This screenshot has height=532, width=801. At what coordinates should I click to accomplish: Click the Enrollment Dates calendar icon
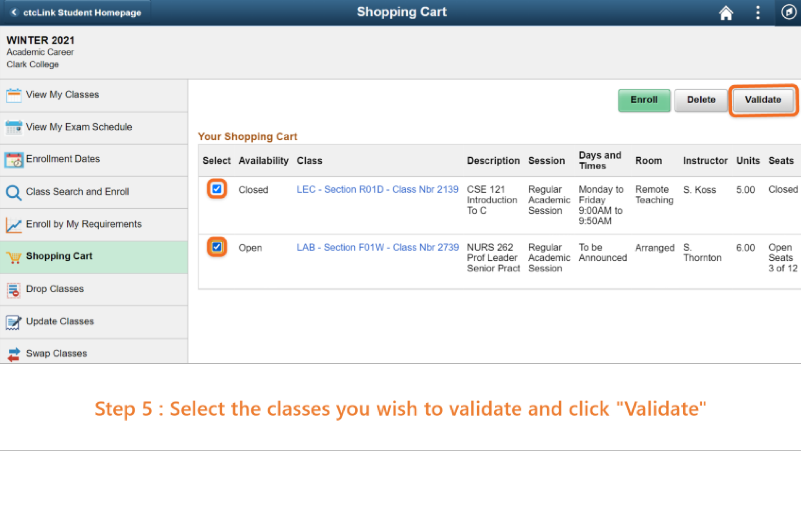(x=14, y=160)
